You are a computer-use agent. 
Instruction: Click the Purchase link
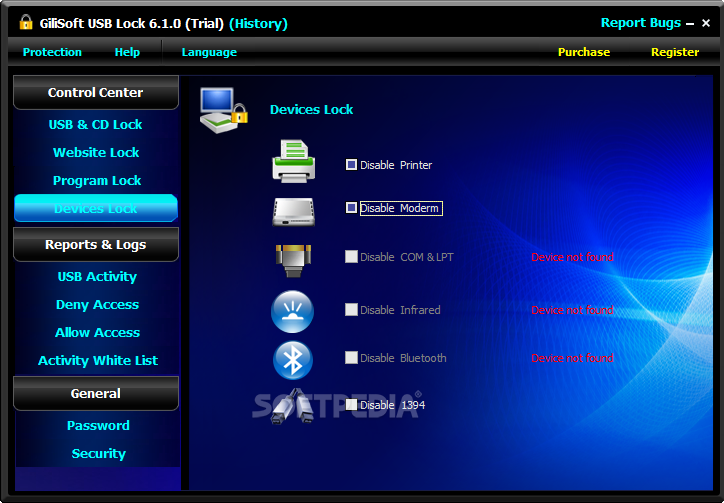pyautogui.click(x=584, y=52)
